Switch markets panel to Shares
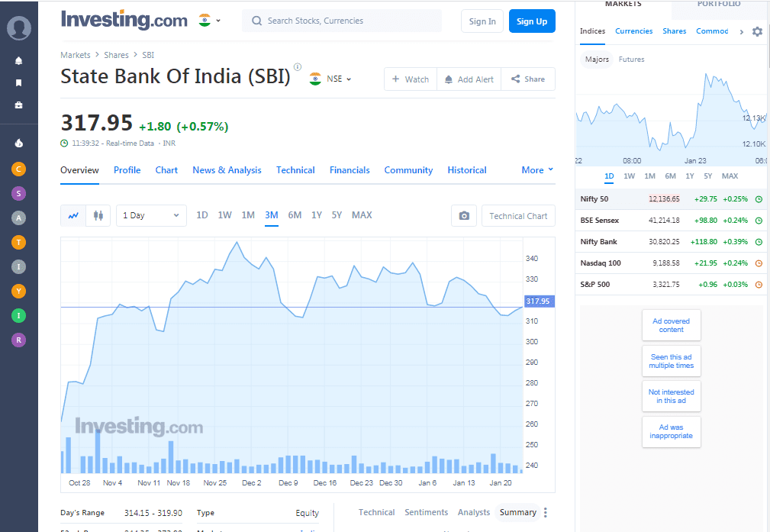 (675, 31)
